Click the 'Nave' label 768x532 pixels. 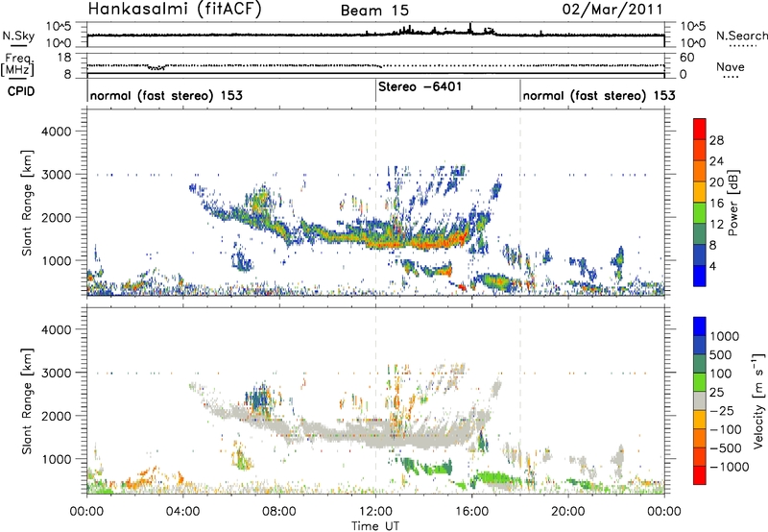coord(730,66)
